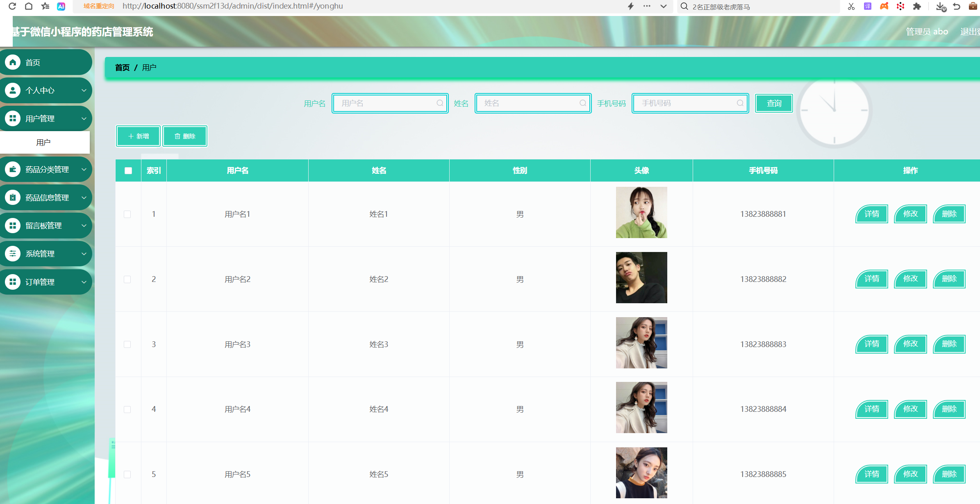
Task: Click the purple translate extension icon
Action: pos(868,6)
